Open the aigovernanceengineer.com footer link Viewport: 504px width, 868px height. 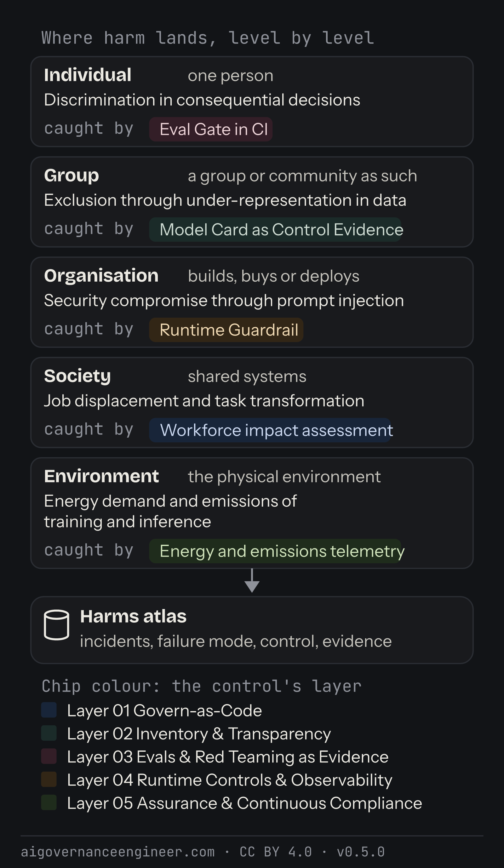click(x=118, y=852)
